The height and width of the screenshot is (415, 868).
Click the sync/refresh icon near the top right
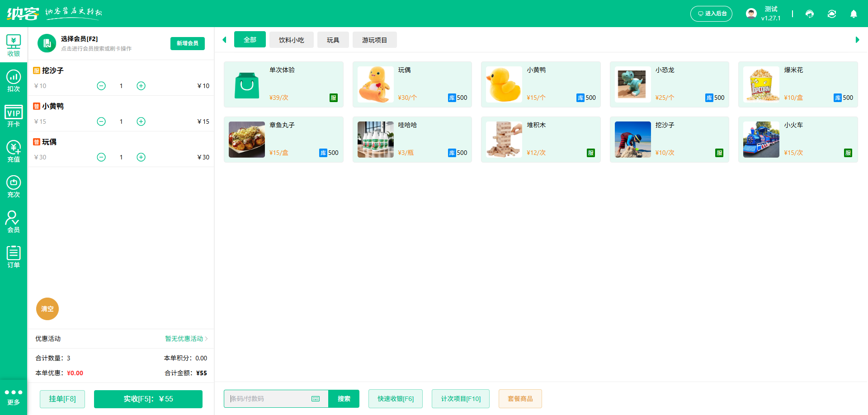click(832, 14)
